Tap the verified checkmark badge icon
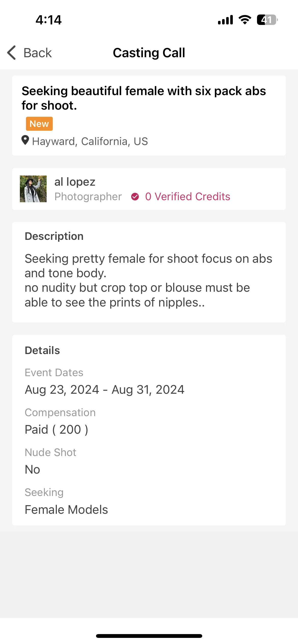The width and height of the screenshot is (298, 644). 135,197
